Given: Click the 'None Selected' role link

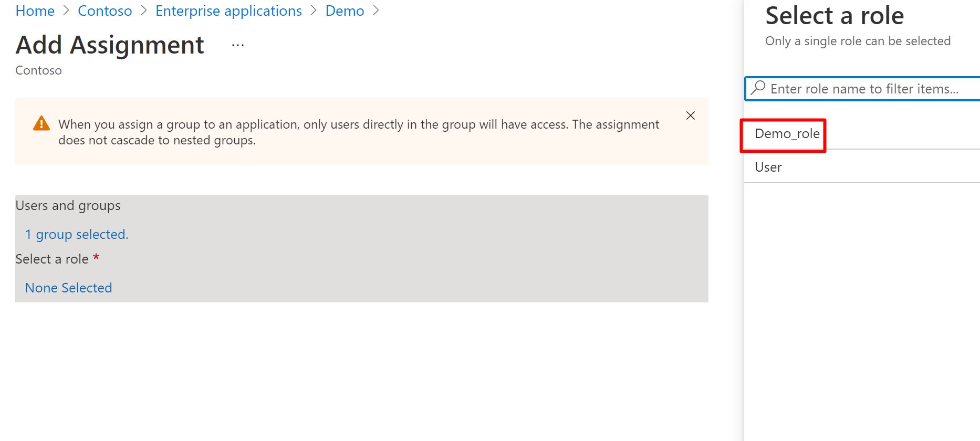Looking at the screenshot, I should (x=68, y=288).
